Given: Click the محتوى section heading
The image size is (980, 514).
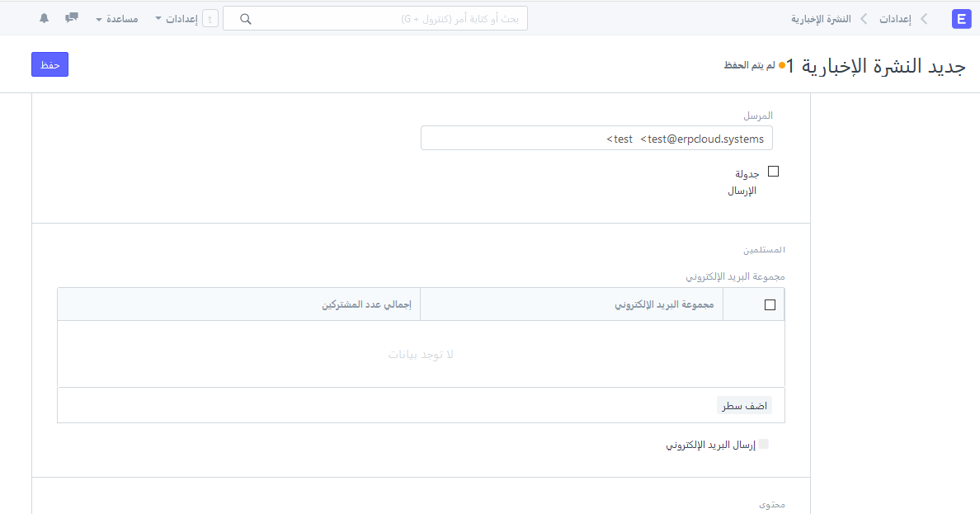Looking at the screenshot, I should [772, 504].
